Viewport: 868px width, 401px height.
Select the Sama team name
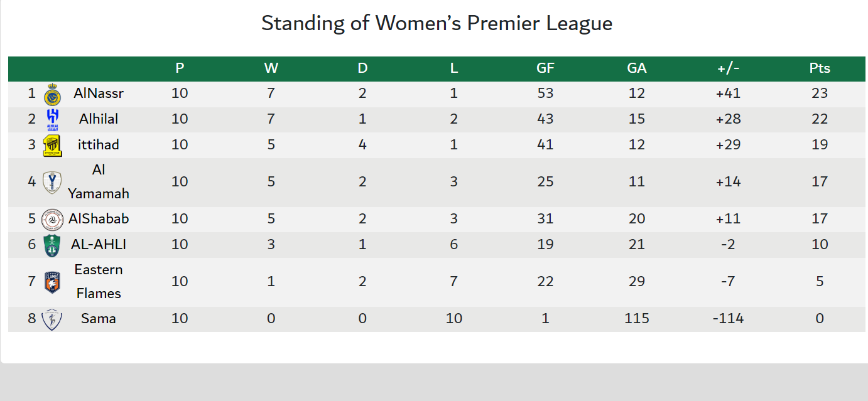pyautogui.click(x=99, y=319)
